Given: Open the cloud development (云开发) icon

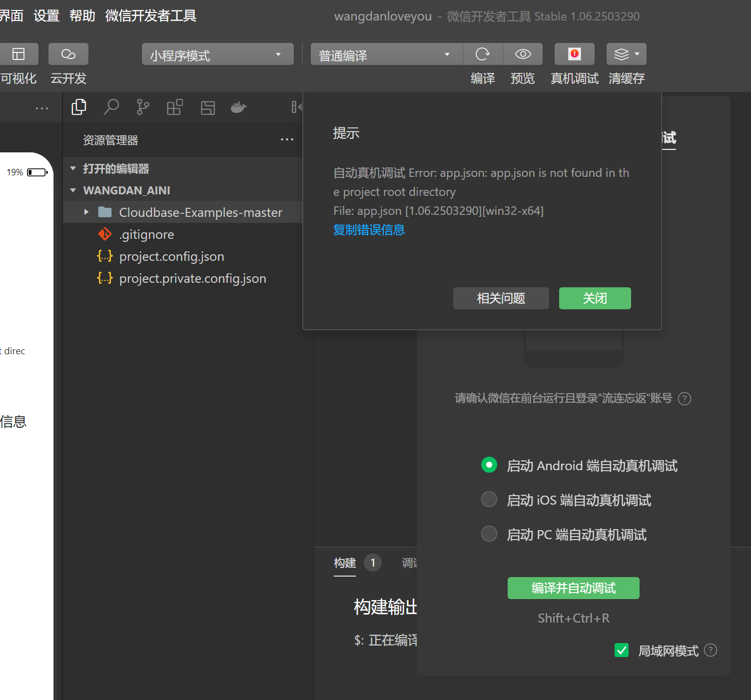Looking at the screenshot, I should tap(68, 54).
